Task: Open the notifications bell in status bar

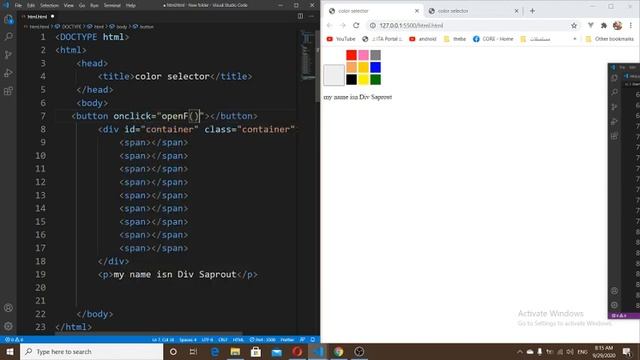Action: [x=313, y=340]
